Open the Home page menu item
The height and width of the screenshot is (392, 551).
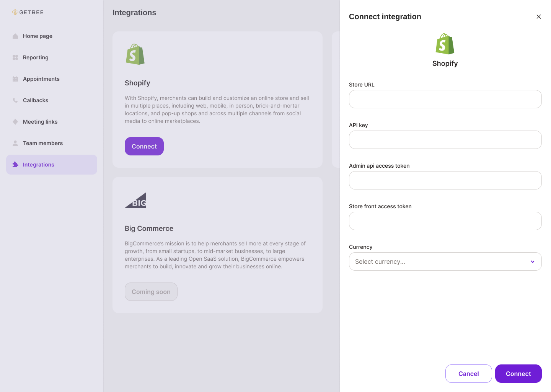[x=52, y=36]
